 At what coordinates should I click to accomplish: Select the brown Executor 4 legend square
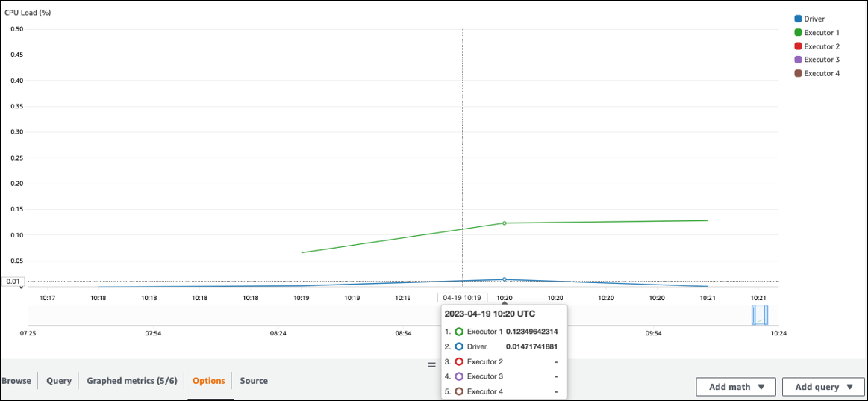pyautogui.click(x=798, y=73)
